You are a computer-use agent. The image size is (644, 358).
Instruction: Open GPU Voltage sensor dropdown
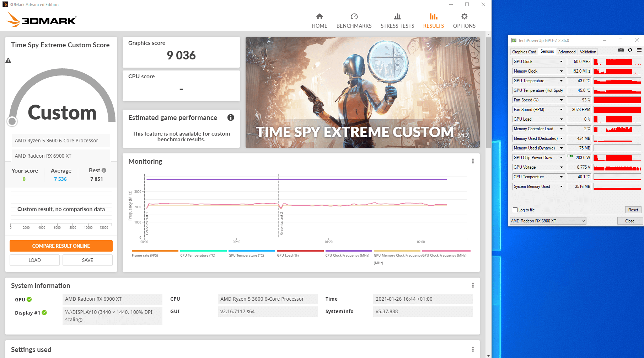coord(561,167)
